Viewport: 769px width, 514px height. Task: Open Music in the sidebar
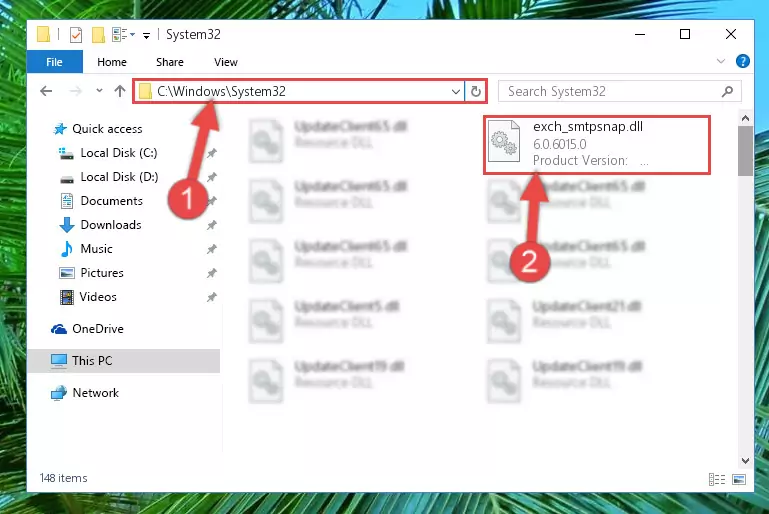pyautogui.click(x=86, y=249)
